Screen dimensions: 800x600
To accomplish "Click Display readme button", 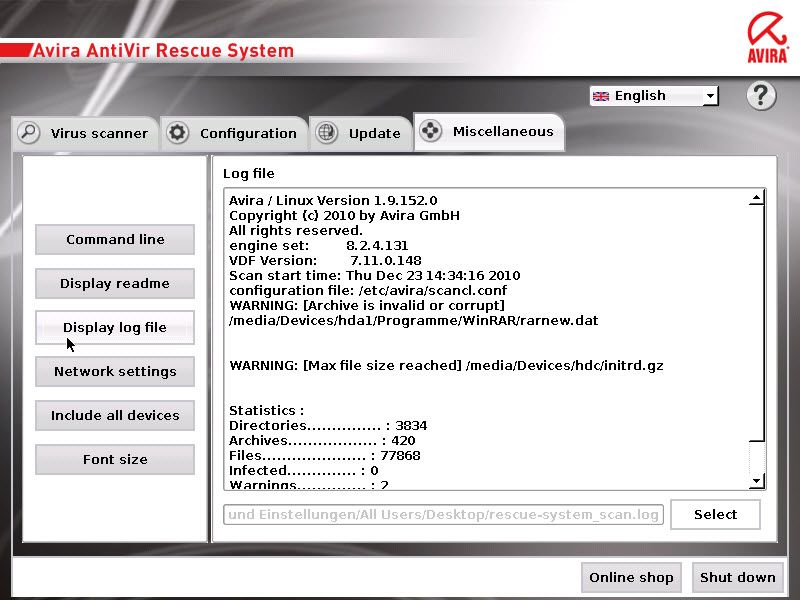I will coord(115,283).
